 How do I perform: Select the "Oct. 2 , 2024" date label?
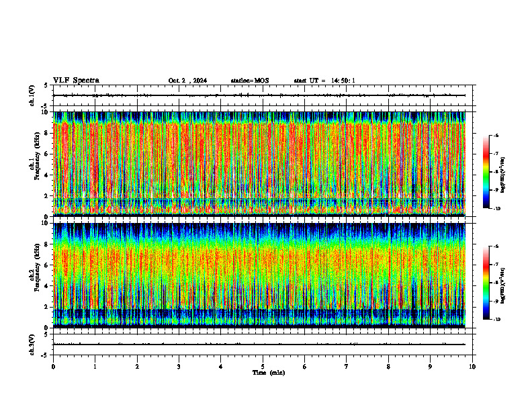(187, 81)
